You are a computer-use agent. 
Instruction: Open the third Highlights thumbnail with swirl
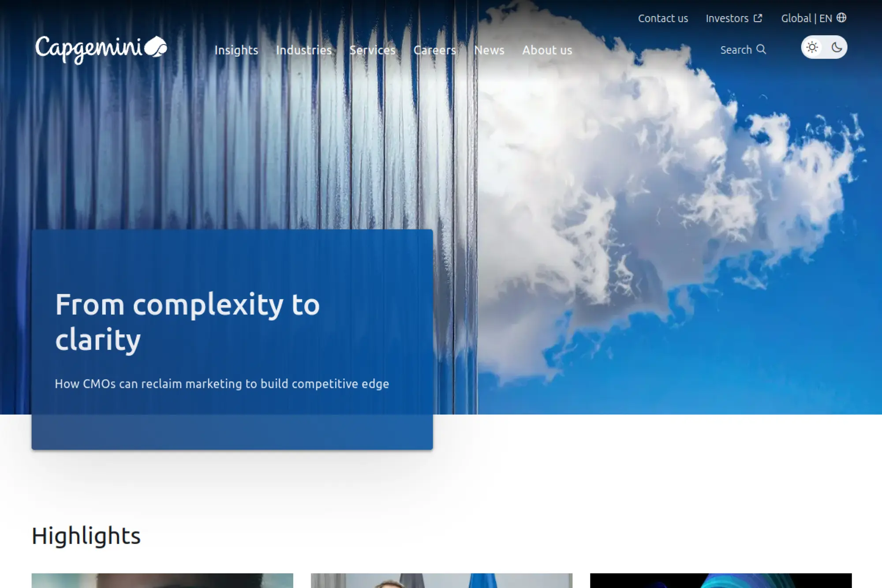tap(721, 581)
